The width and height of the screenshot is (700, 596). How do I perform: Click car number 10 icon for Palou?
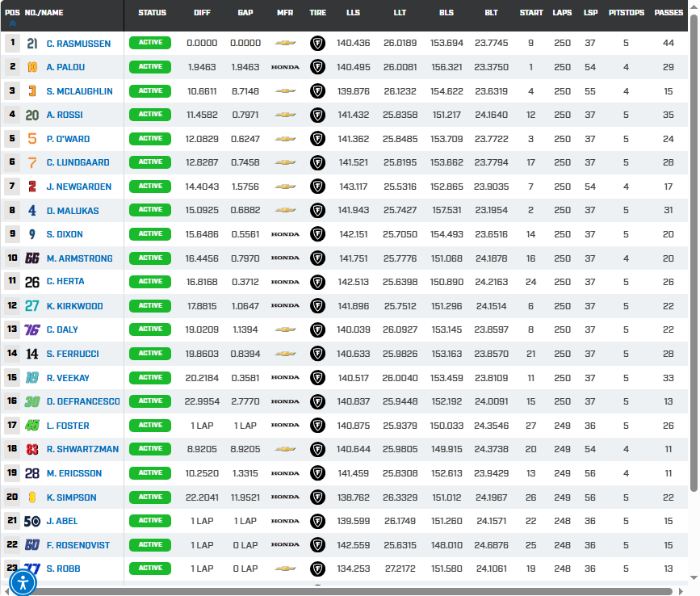pos(32,67)
